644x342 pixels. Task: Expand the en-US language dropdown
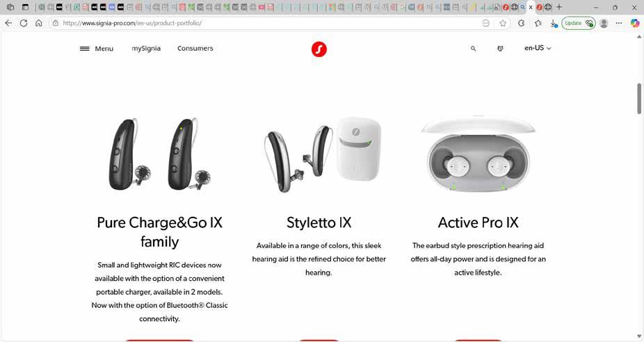point(538,48)
